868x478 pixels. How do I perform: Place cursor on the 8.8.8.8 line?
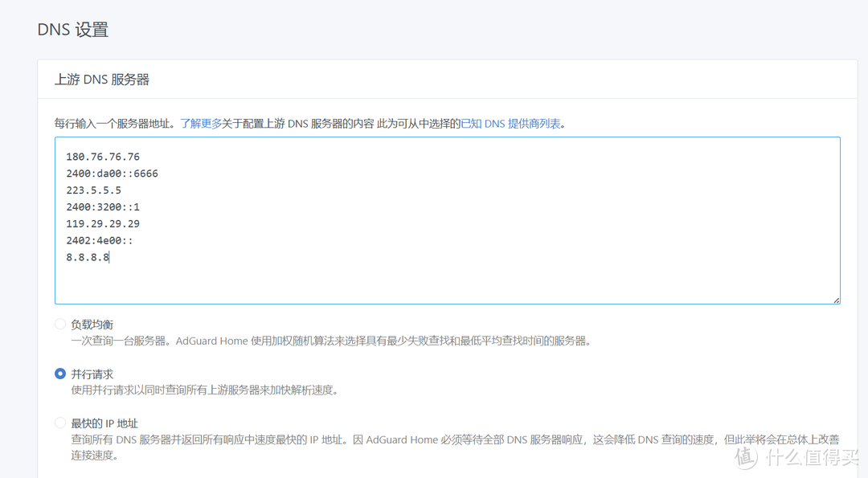click(86, 257)
